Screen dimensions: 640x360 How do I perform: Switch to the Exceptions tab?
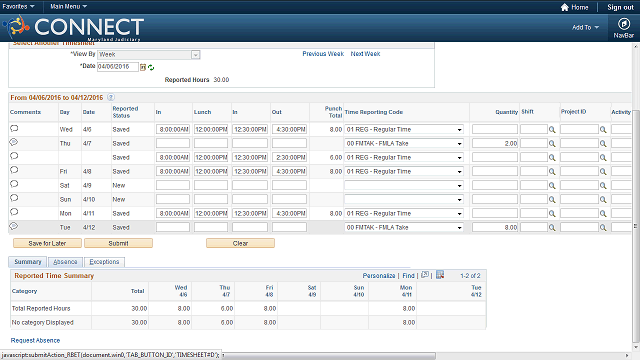click(x=104, y=262)
